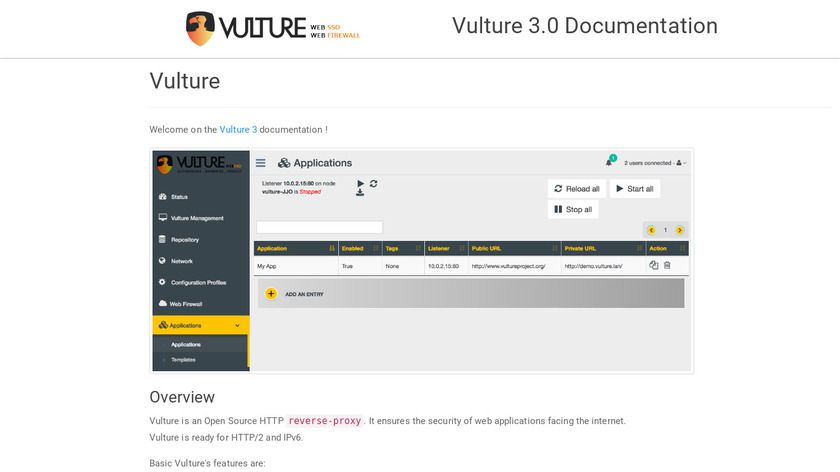Click the Applications page title icon

point(284,163)
